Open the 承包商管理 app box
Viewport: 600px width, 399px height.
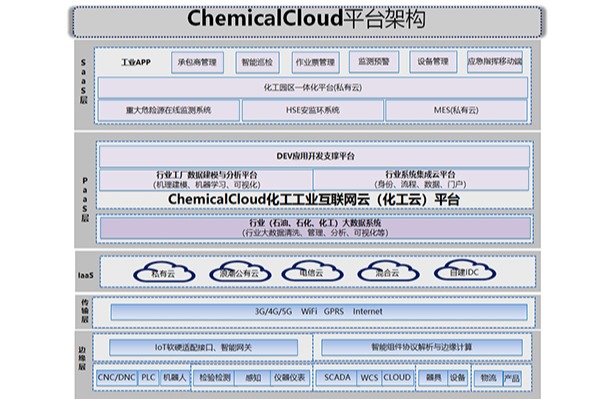coord(197,62)
